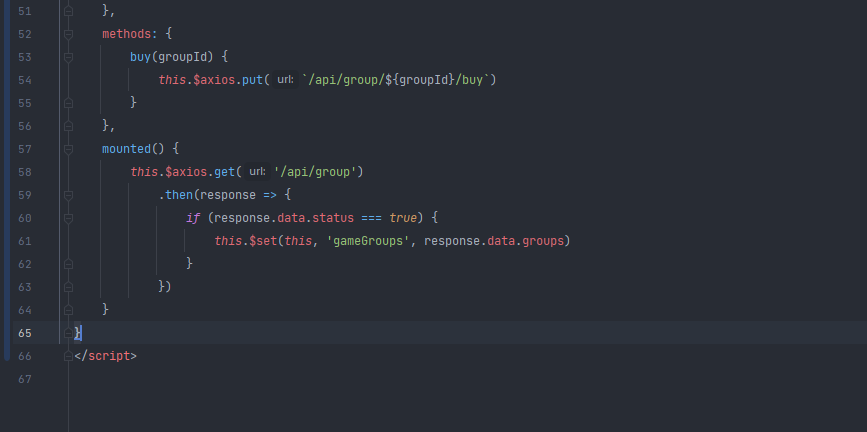Screen dimensions: 867x432
Task: Click the arrow => operator on line 59
Action: (x=270, y=195)
